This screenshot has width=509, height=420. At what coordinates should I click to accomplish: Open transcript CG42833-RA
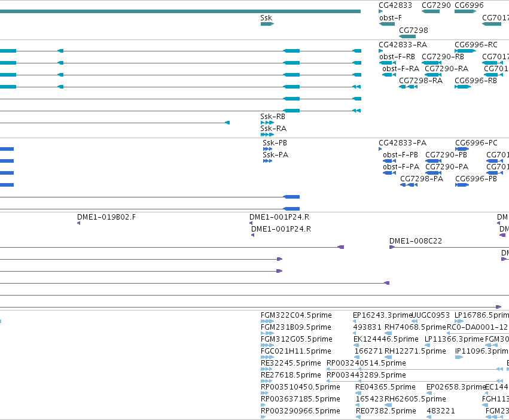click(x=403, y=45)
